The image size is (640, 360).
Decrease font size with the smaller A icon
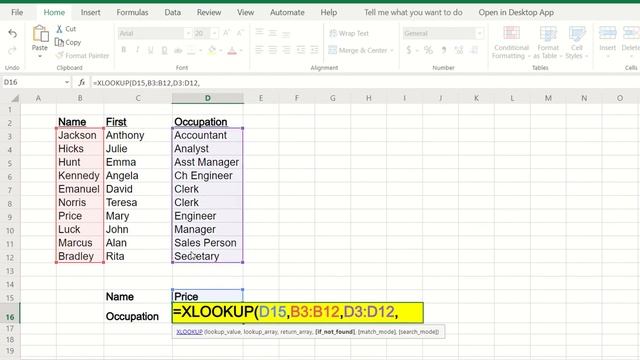240,33
